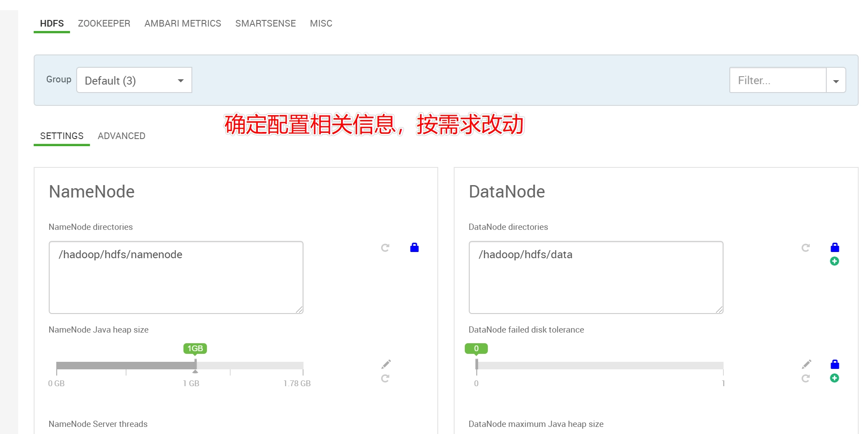Screen dimensions: 868x434
Task: Switch to the ZOOKEEPER tab
Action: 104,23
